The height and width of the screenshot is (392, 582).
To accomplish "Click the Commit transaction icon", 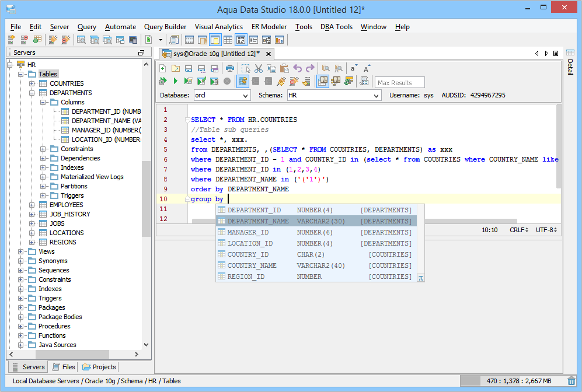I will pos(256,81).
